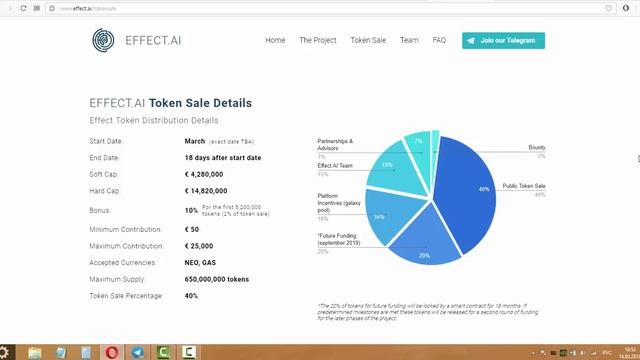Click the Accepted Currencies NEO, GAS value
This screenshot has height=360, width=640.
(x=200, y=262)
